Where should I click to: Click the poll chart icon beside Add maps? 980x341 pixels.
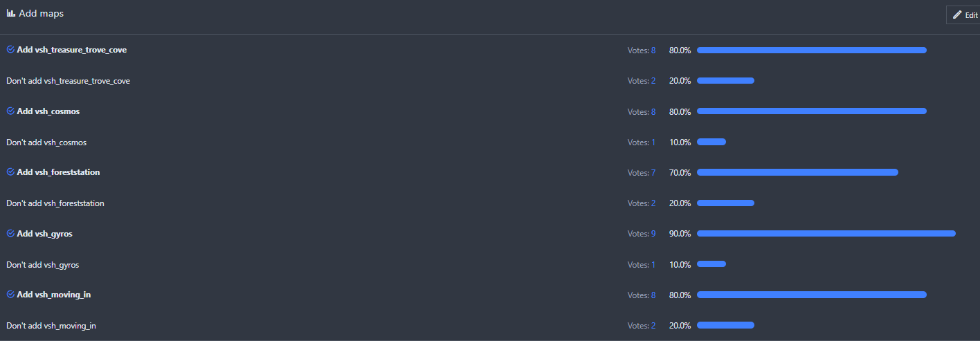[x=11, y=13]
